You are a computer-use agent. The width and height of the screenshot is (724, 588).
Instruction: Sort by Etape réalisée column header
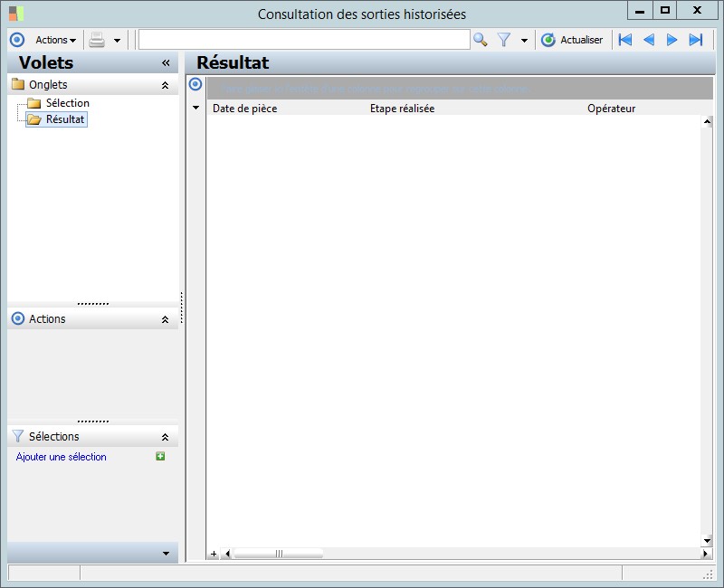click(402, 109)
